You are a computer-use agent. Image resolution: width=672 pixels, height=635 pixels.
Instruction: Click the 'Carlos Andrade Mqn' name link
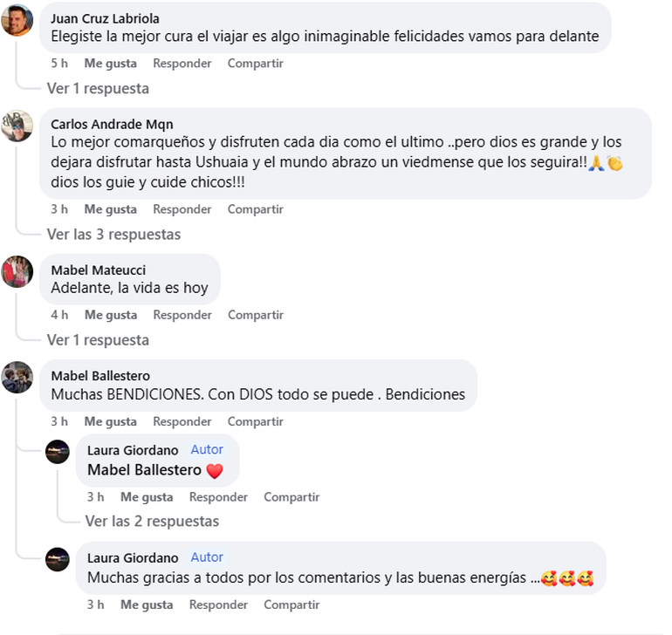[x=112, y=124]
